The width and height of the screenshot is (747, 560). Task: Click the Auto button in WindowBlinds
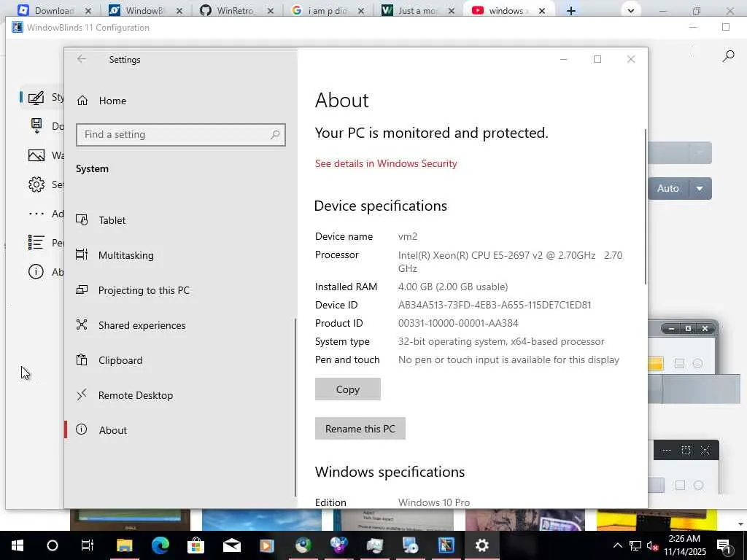(x=668, y=189)
